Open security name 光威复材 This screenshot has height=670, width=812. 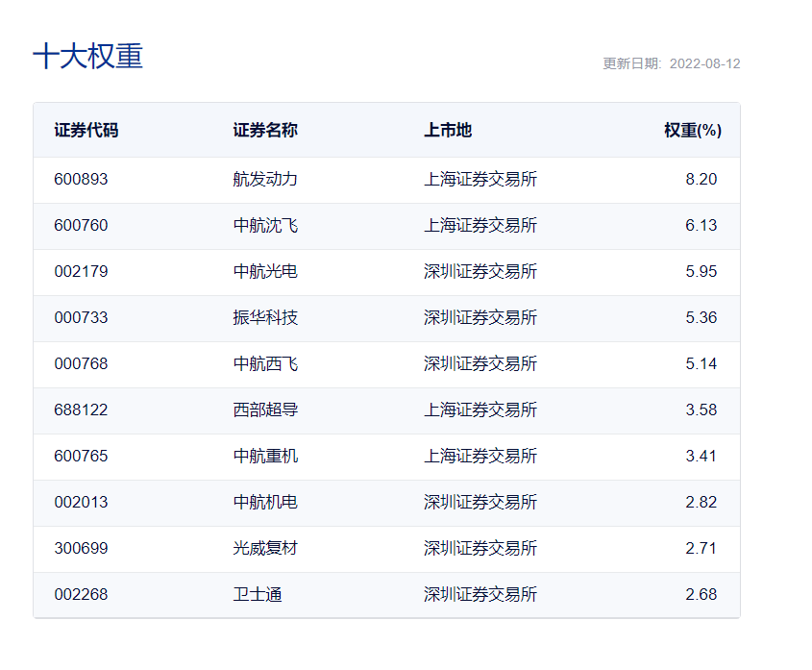pos(265,549)
